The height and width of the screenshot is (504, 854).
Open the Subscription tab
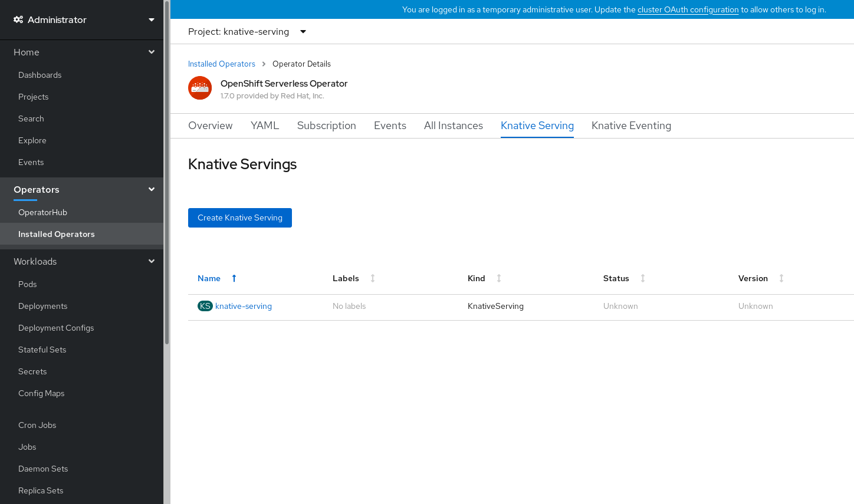click(x=327, y=126)
